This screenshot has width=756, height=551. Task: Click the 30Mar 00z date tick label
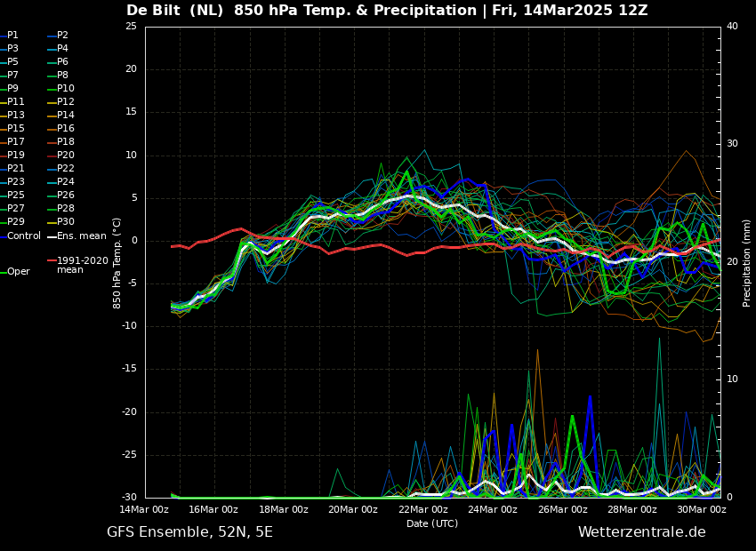pyautogui.click(x=702, y=509)
